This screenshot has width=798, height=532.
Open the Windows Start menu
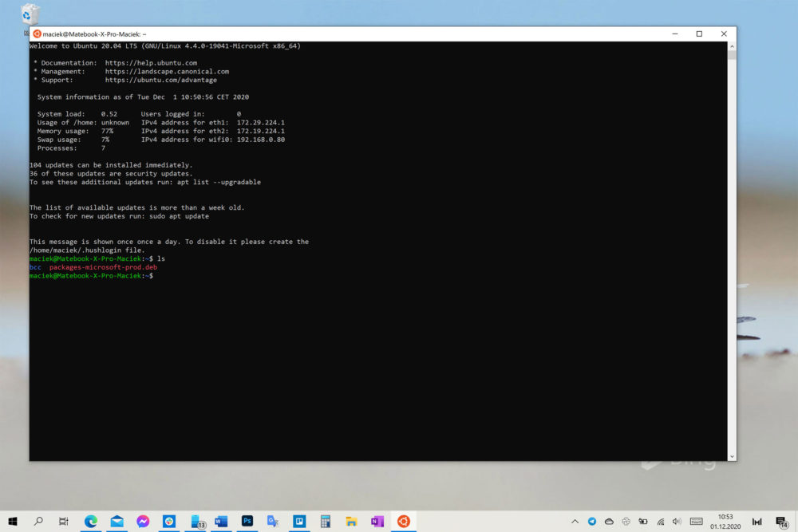coord(13,522)
